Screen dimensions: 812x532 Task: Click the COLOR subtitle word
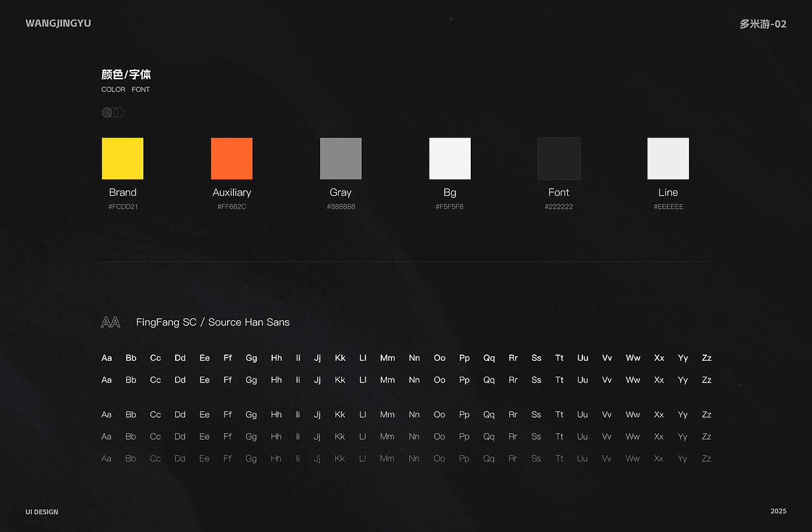[x=114, y=89]
